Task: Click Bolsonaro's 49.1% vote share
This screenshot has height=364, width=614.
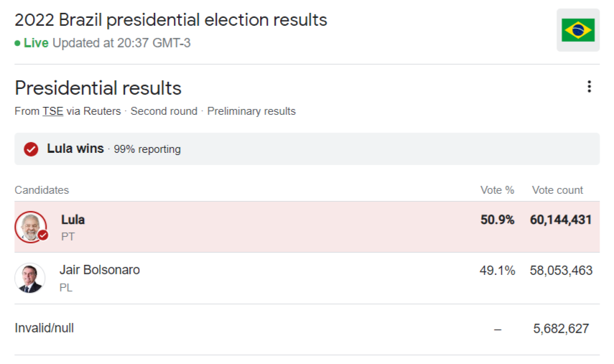Action: tap(498, 271)
